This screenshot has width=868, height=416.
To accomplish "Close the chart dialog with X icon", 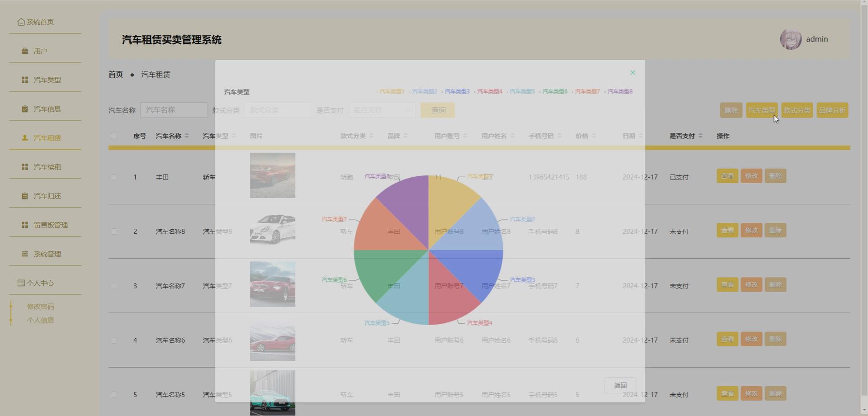I will pos(632,72).
